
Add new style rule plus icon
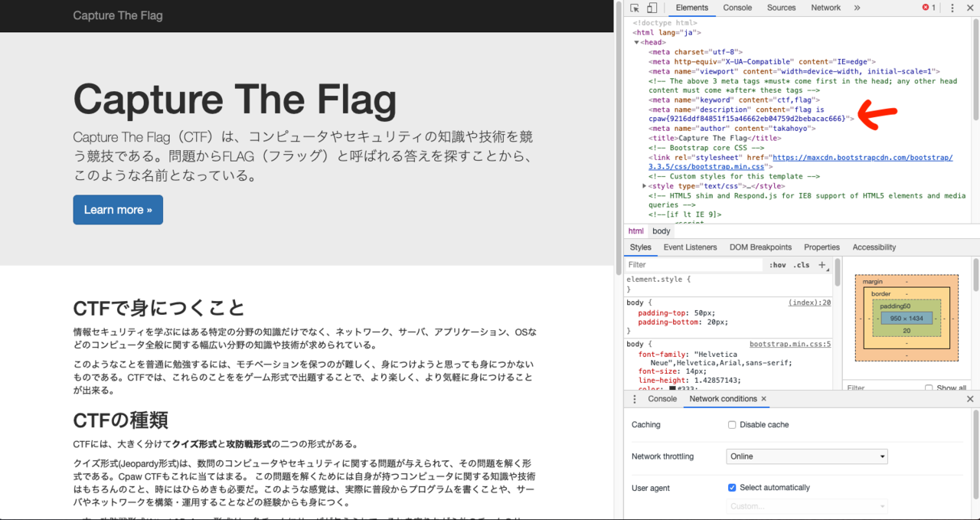[822, 265]
